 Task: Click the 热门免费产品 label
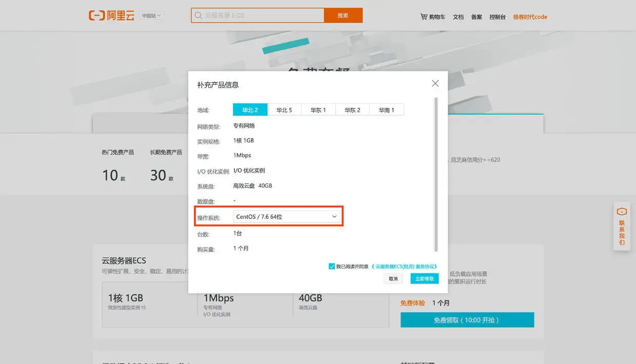[x=118, y=152]
